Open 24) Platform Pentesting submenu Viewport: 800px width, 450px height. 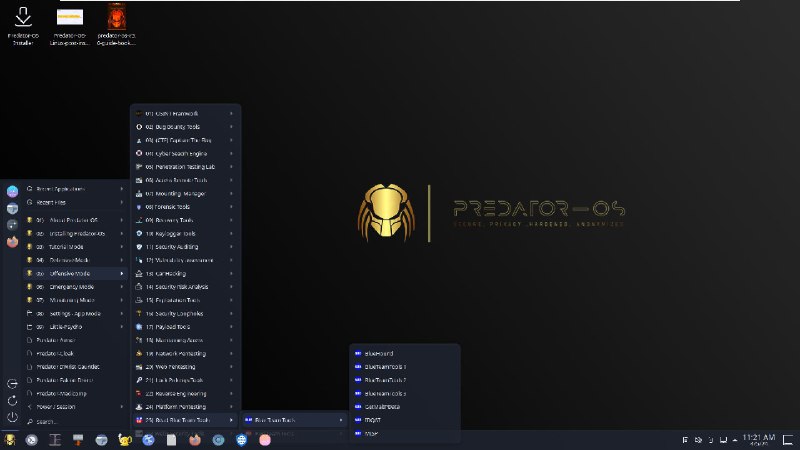coord(185,407)
